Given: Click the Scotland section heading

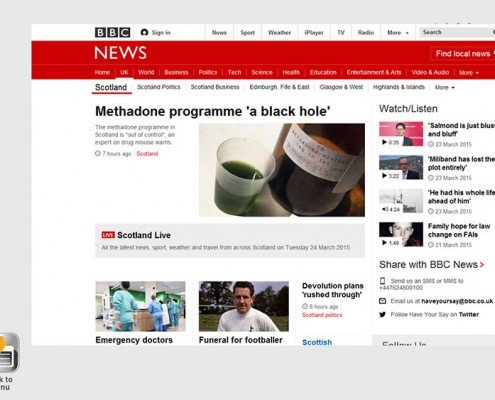Looking at the screenshot, I should tap(111, 87).
